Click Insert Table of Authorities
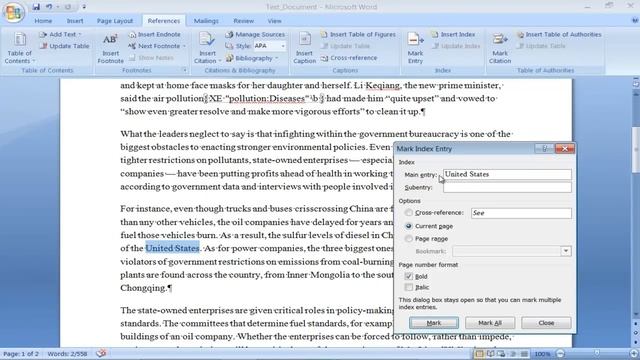Viewport: 640px width, 360px height. pyautogui.click(x=559, y=35)
